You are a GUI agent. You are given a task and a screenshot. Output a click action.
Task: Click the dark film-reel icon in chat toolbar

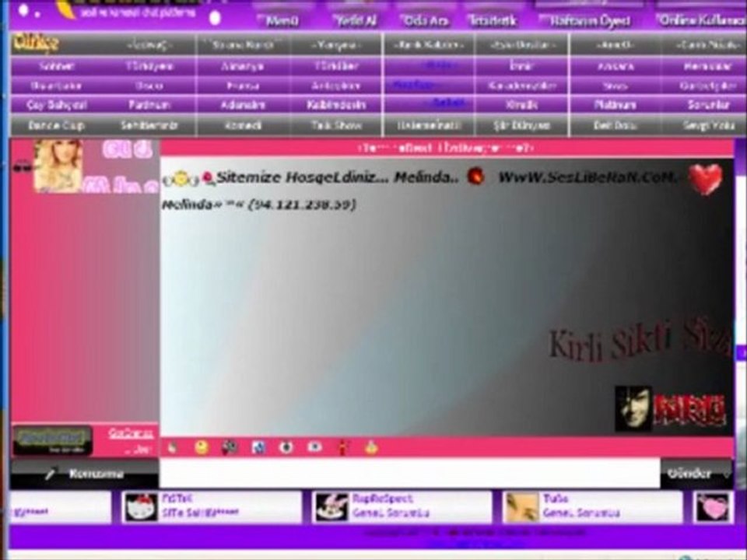(x=230, y=448)
